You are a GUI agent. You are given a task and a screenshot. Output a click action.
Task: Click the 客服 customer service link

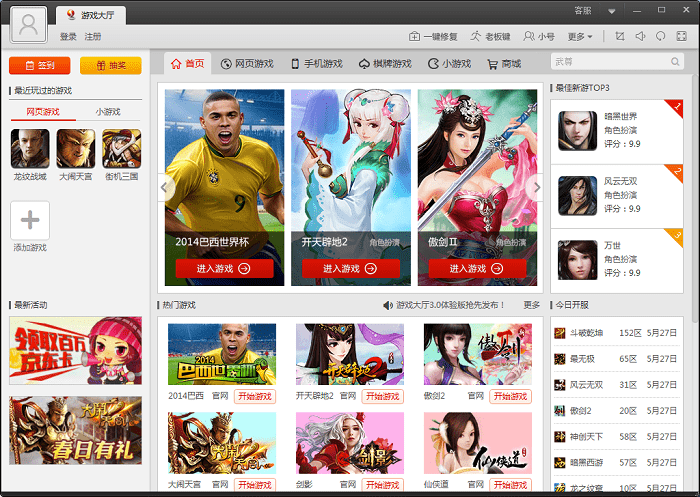(x=583, y=10)
